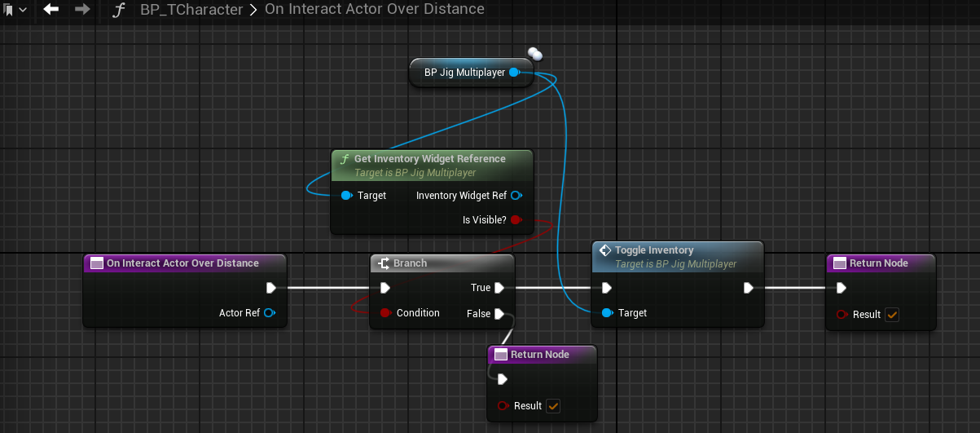The height and width of the screenshot is (433, 980).
Task: Select the Return Node below Branch
Action: pyautogui.click(x=542, y=383)
